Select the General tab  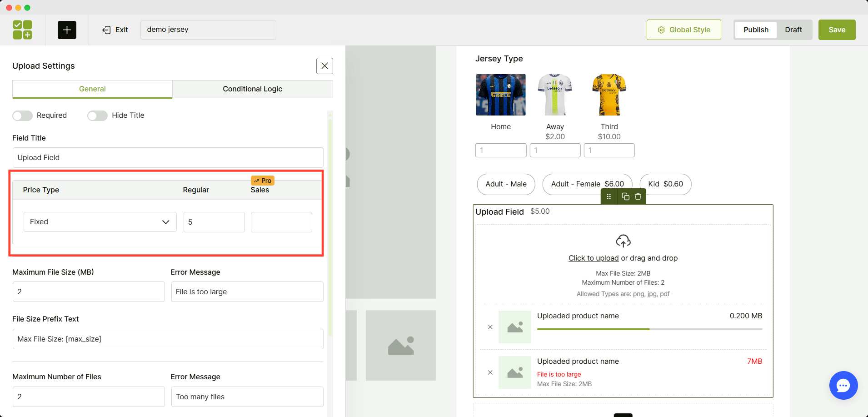click(x=92, y=89)
